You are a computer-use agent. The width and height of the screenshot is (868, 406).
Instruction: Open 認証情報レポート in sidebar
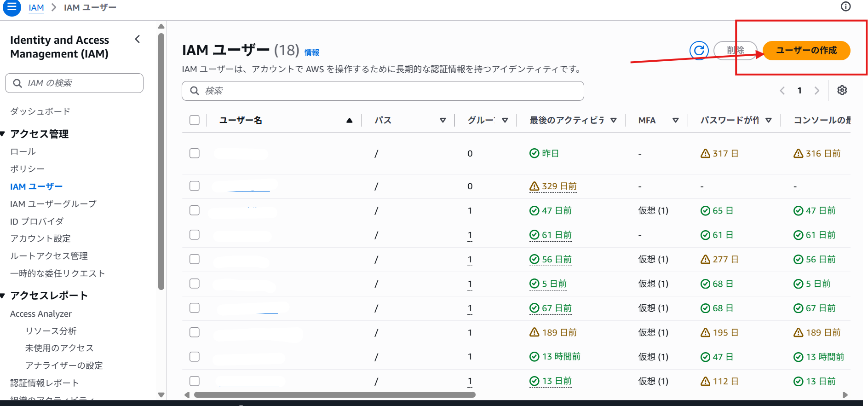[x=45, y=383]
